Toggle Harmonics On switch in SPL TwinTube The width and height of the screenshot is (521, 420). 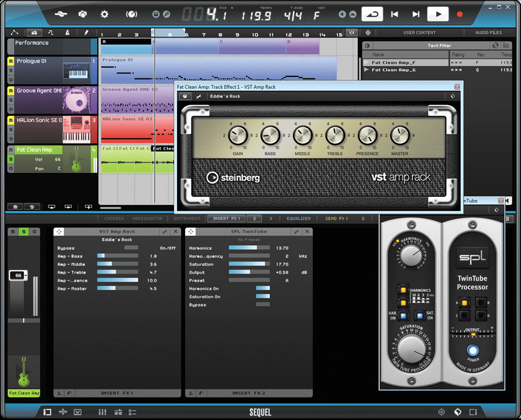click(263, 288)
